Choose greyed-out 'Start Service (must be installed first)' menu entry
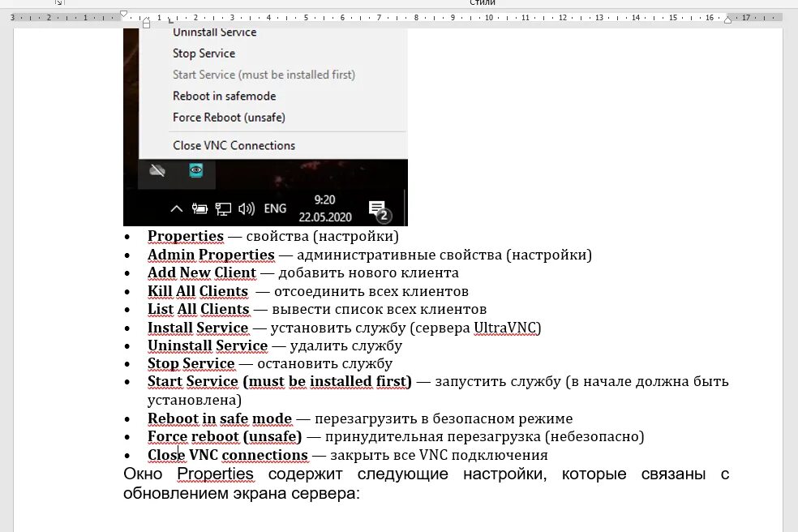798x532 pixels. [264, 75]
